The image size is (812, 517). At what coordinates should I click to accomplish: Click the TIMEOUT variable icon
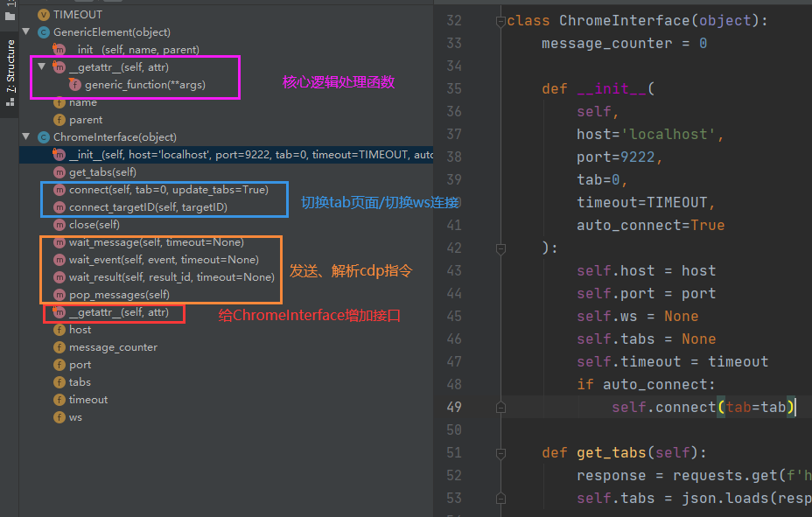pos(44,15)
